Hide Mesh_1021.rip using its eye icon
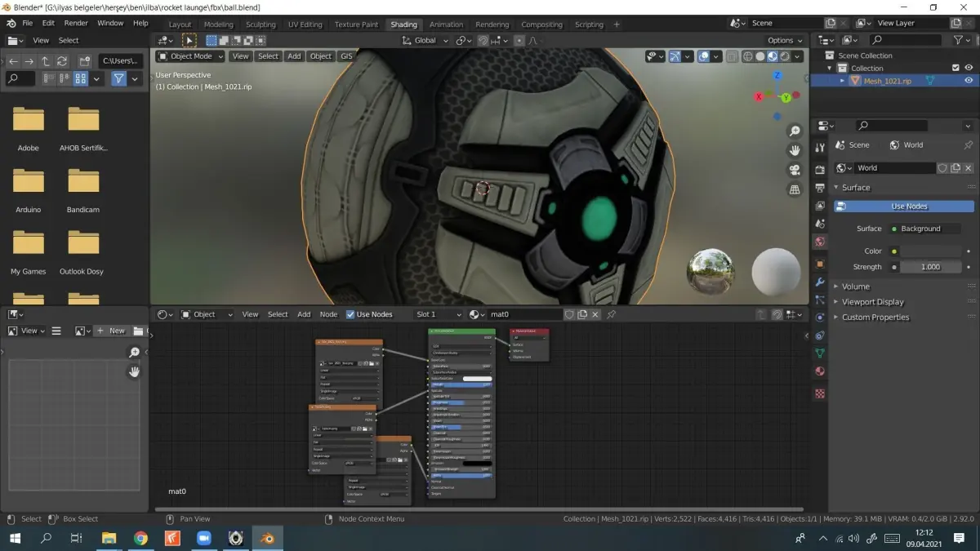This screenshot has width=980, height=551. tap(969, 81)
